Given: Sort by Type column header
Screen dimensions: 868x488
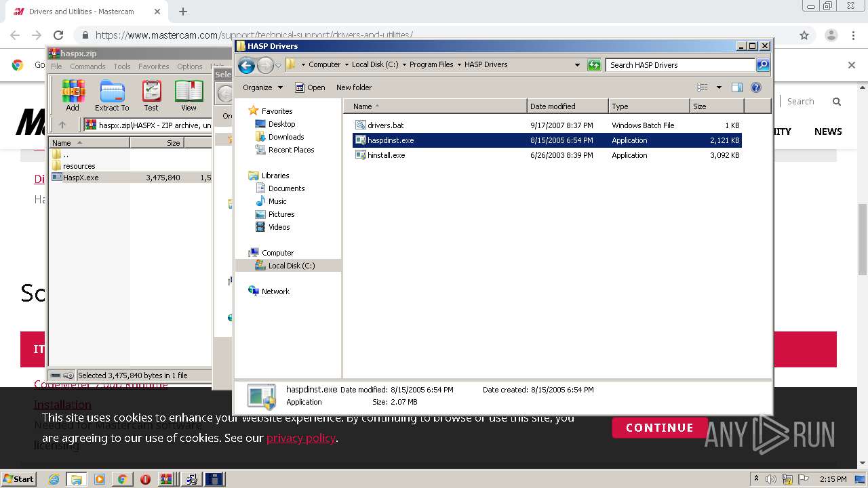Looking at the screenshot, I should (649, 106).
